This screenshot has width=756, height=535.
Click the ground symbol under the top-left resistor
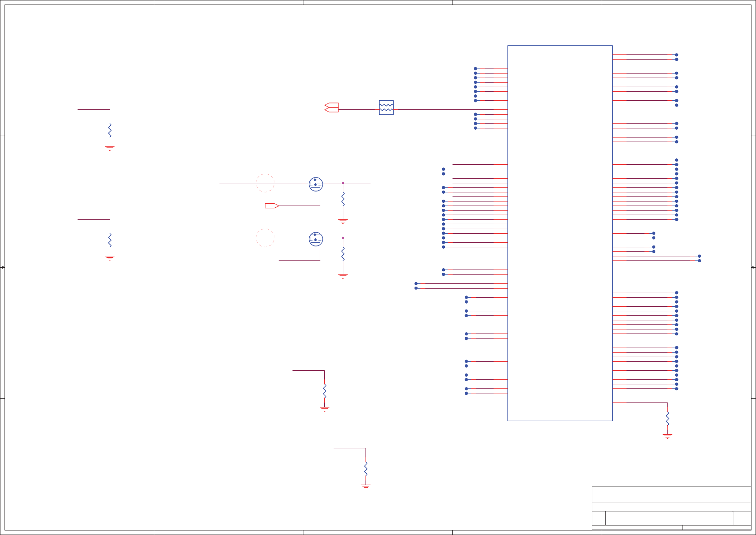pyautogui.click(x=110, y=148)
